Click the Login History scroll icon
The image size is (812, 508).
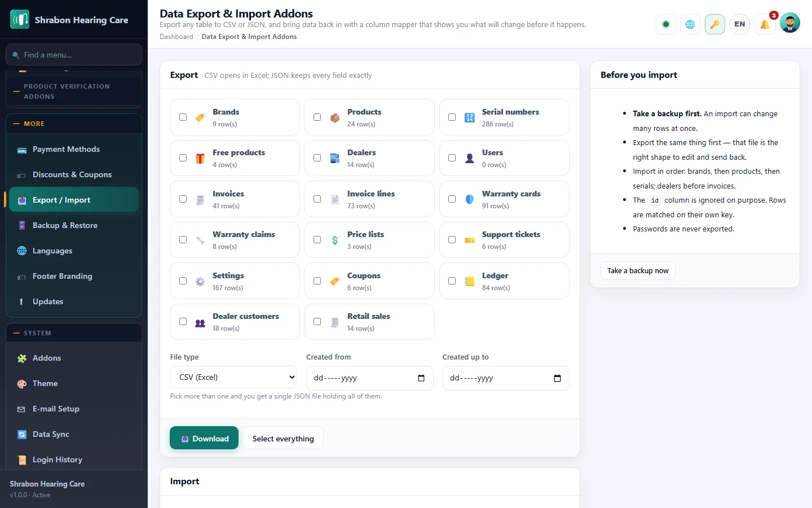coord(22,460)
